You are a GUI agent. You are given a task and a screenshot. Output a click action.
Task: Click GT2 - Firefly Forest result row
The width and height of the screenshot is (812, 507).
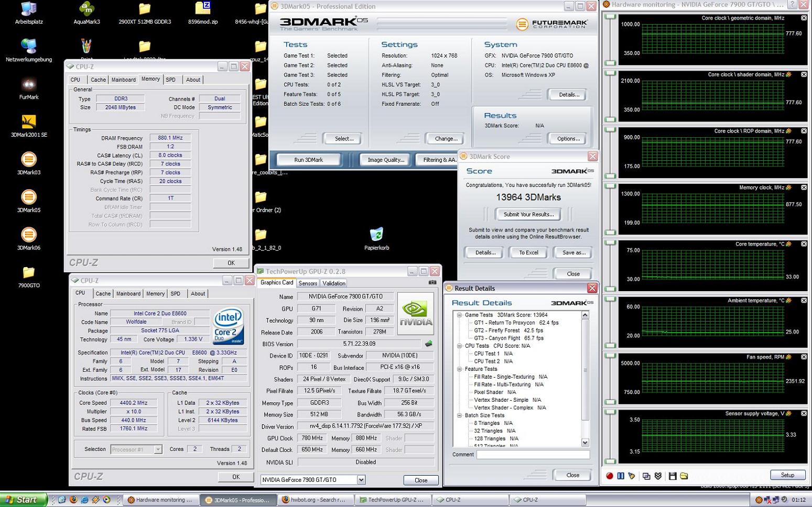coord(508,330)
